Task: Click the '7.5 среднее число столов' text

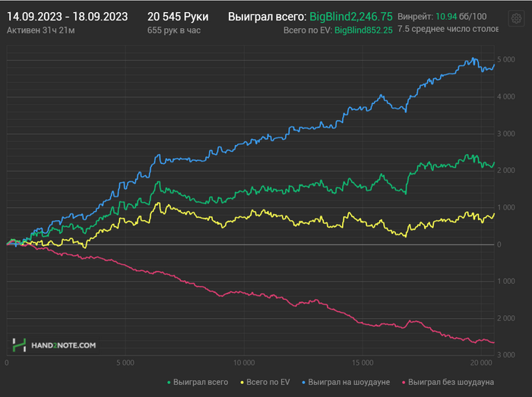Action: click(x=448, y=29)
